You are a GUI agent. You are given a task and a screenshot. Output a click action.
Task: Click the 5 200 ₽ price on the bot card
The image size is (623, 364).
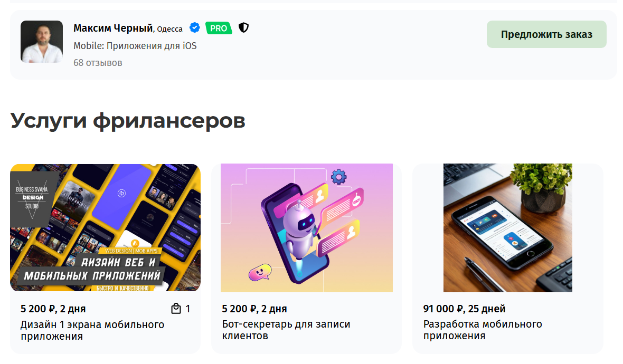(254, 309)
